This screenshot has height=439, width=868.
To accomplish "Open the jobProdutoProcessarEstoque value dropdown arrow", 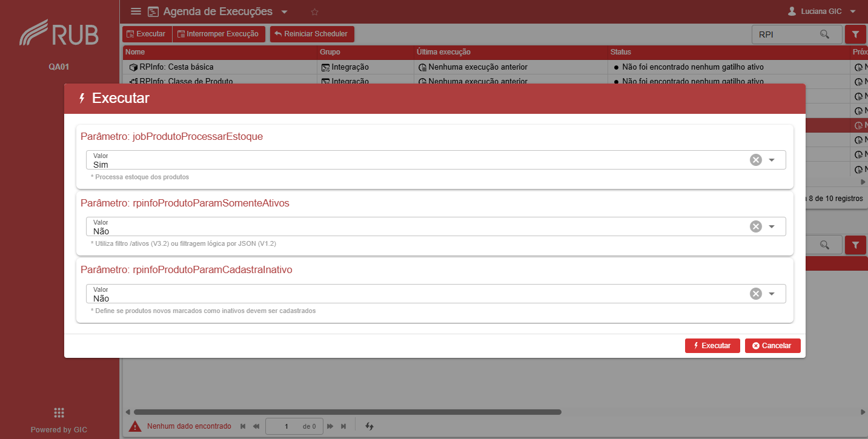I will pyautogui.click(x=772, y=160).
